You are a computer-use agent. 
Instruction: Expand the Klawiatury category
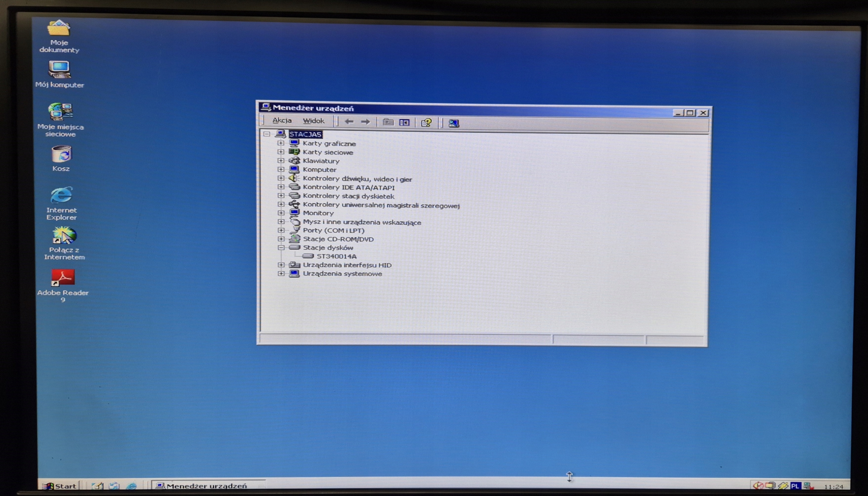tap(281, 160)
